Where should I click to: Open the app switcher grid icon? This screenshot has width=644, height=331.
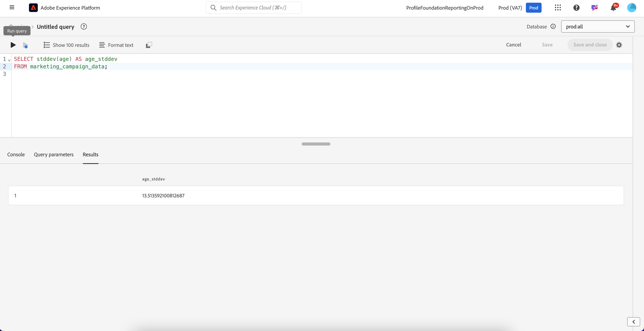tap(558, 8)
